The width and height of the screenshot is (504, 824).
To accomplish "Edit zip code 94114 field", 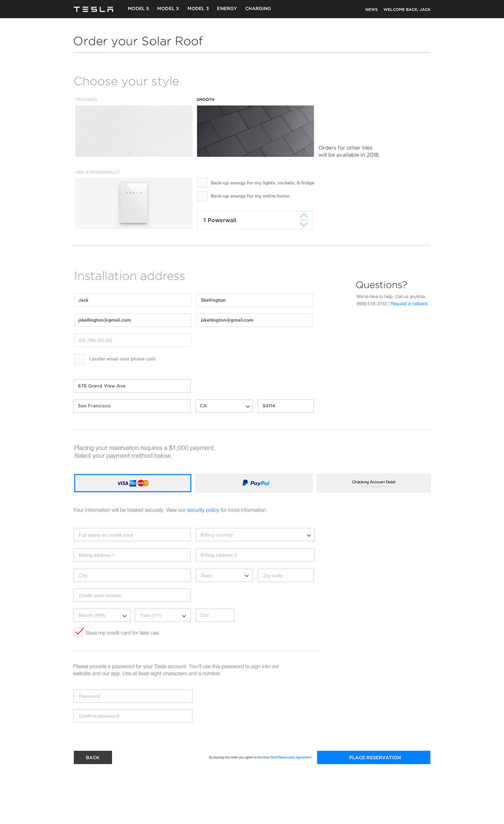I will tap(286, 406).
